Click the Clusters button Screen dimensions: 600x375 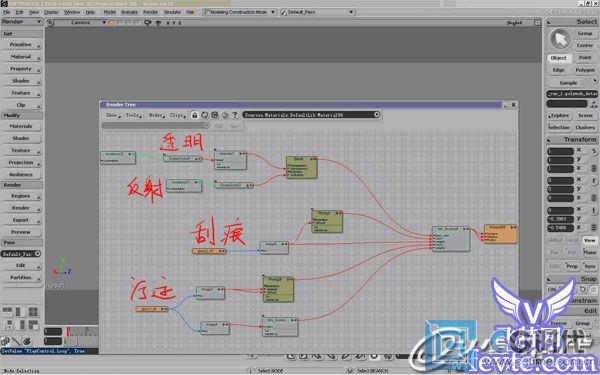(x=585, y=127)
